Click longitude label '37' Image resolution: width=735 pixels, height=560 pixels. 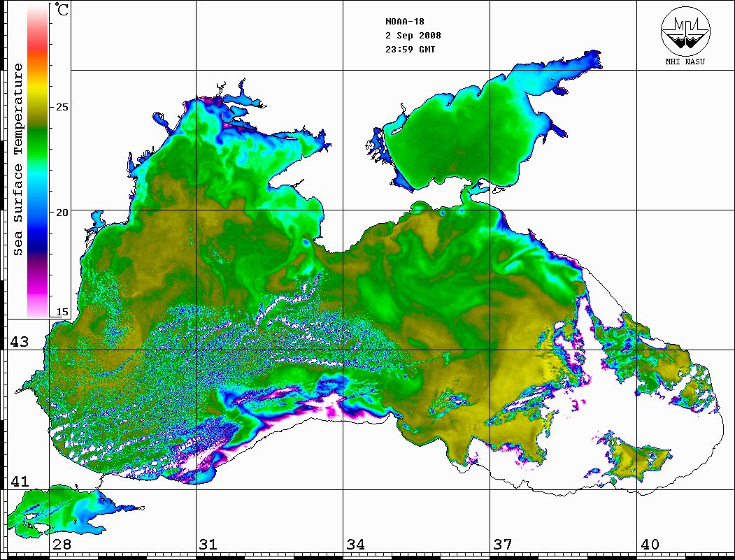503,544
